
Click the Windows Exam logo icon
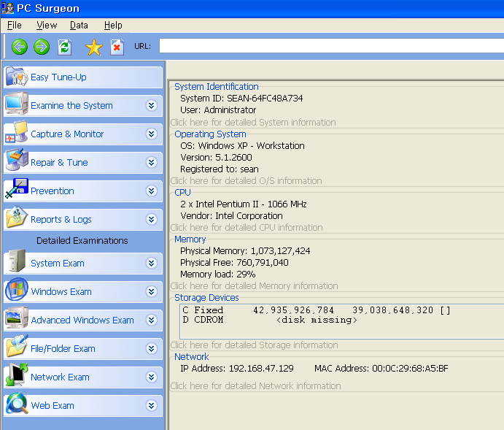point(17,289)
